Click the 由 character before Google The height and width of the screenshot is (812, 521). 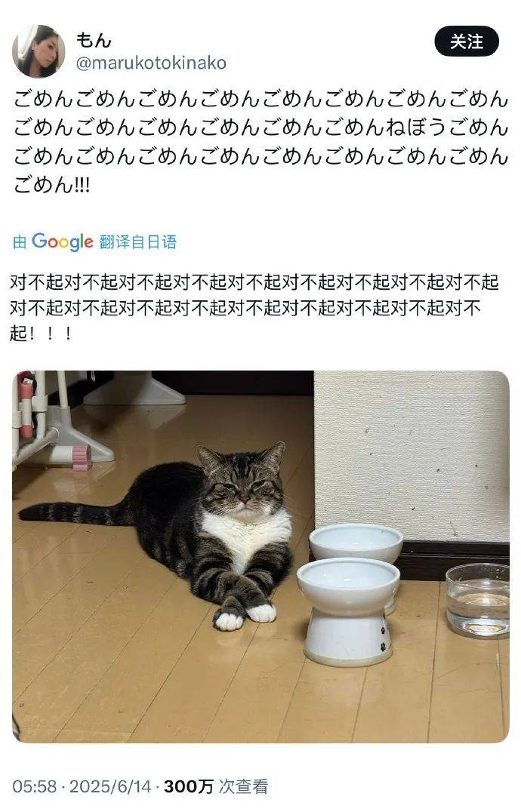click(20, 241)
